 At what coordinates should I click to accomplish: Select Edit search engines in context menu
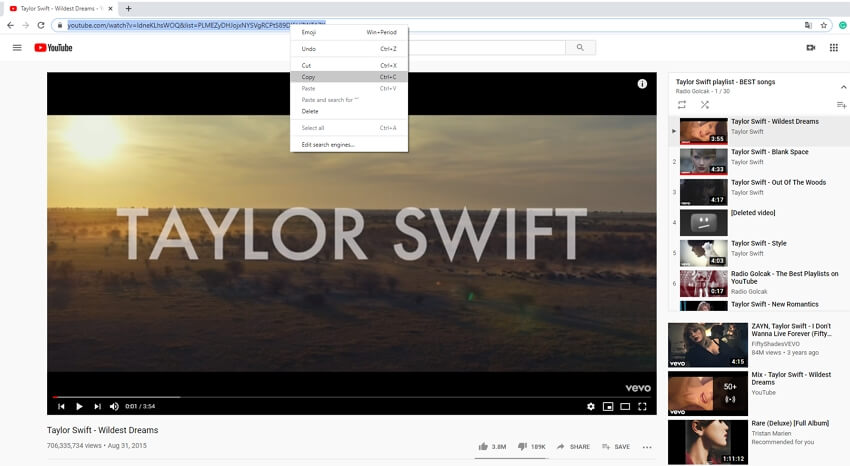tap(328, 144)
